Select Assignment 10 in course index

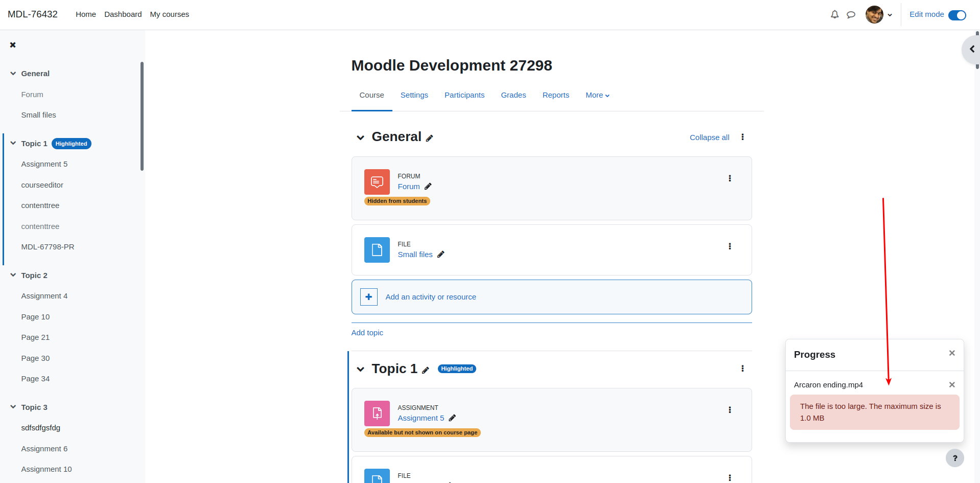[46, 469]
